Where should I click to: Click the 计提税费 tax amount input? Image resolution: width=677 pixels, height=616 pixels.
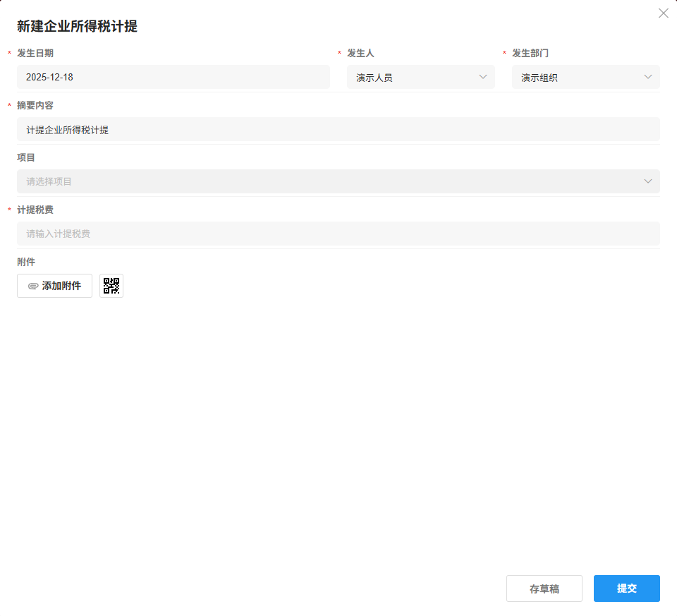338,234
